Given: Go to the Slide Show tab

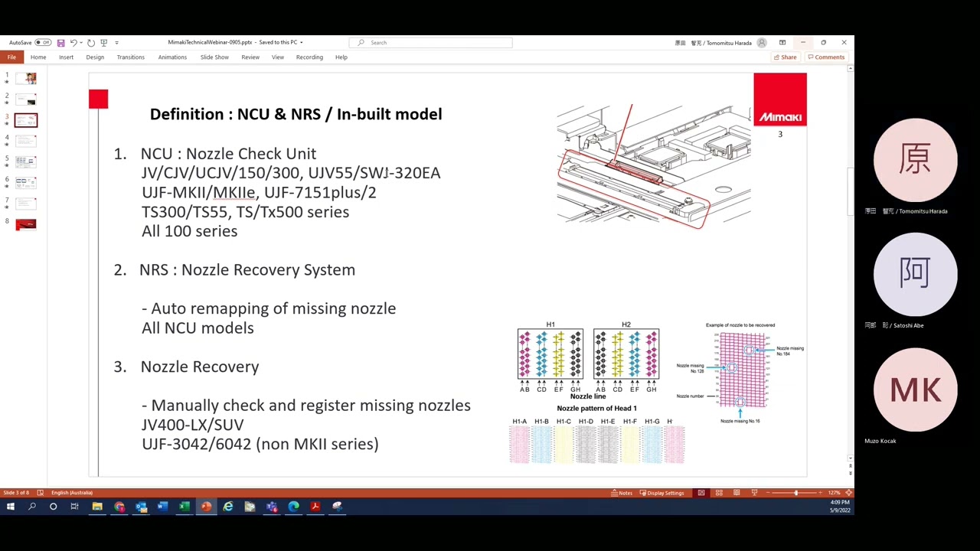Looking at the screenshot, I should click(x=214, y=57).
